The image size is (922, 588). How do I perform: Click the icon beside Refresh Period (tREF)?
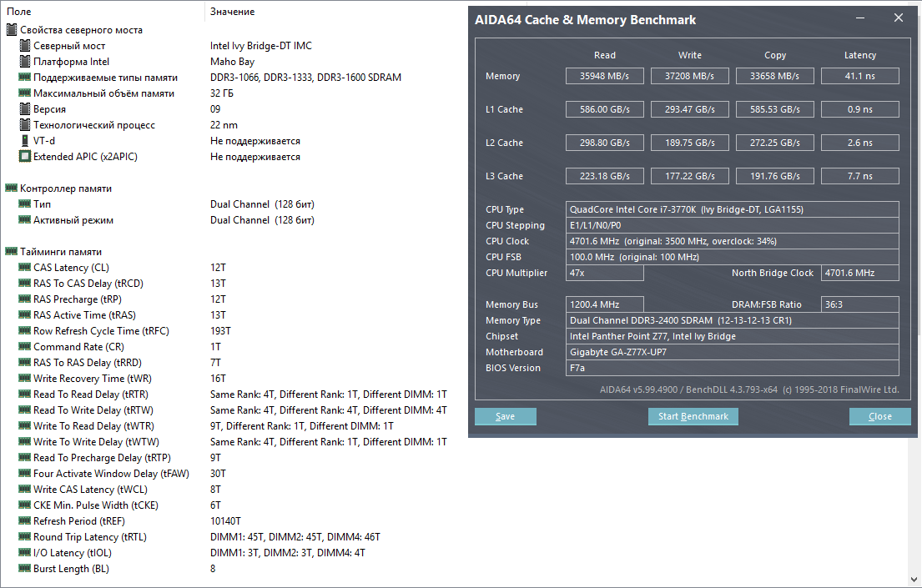tap(25, 521)
